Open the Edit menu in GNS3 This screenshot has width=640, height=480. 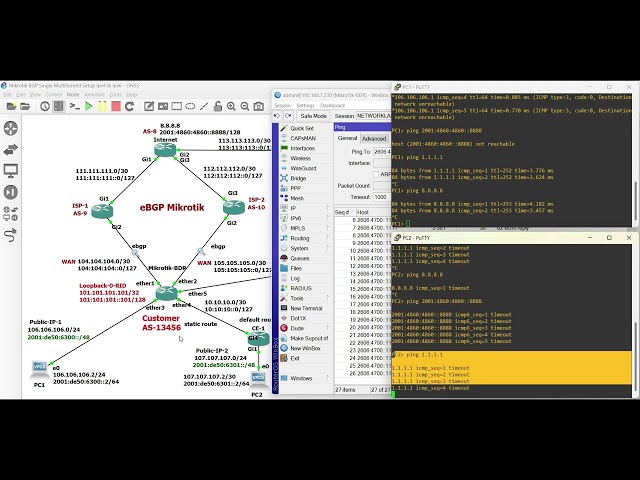(x=20, y=95)
